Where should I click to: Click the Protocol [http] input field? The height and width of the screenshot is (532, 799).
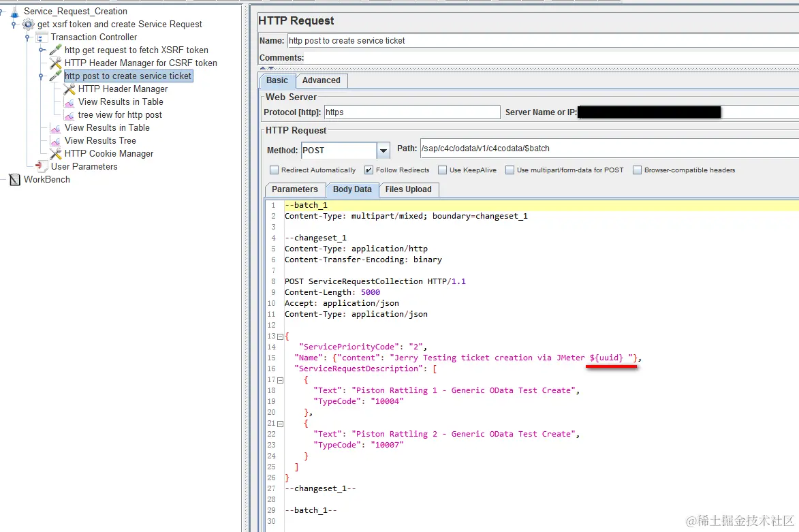412,112
